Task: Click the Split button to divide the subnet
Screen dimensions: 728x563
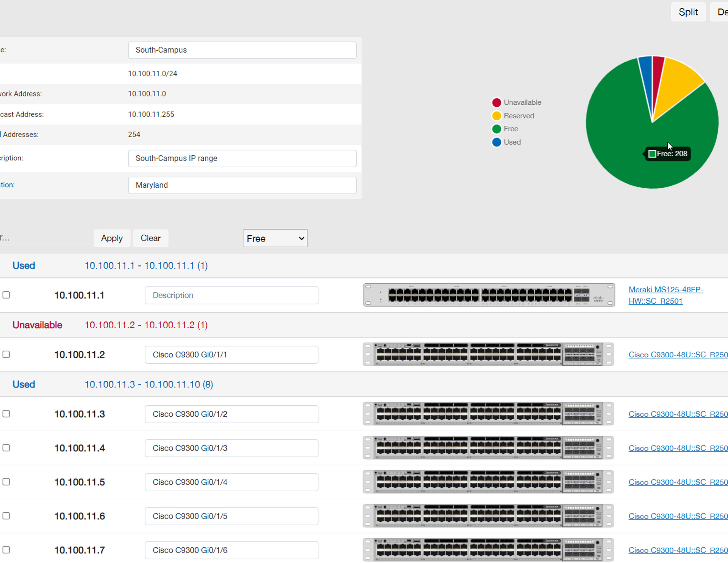Action: coord(688,12)
